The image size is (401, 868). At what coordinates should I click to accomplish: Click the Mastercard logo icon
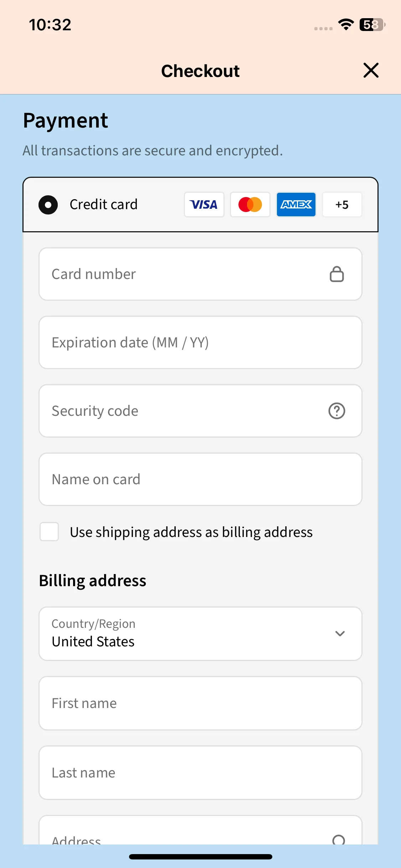[x=250, y=205]
